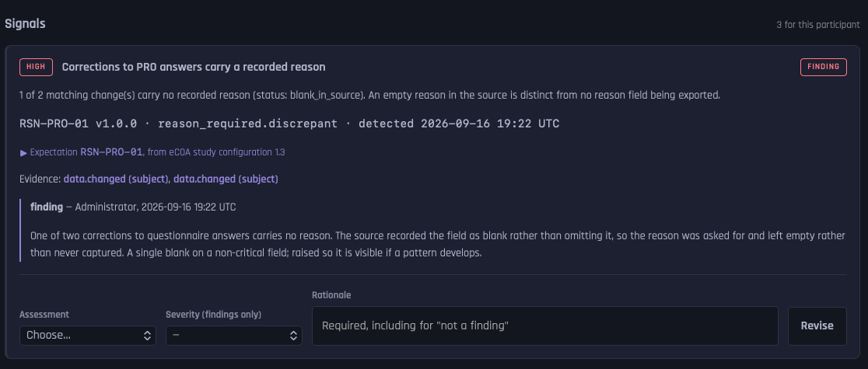Click the HIGH severity badge

[x=36, y=67]
